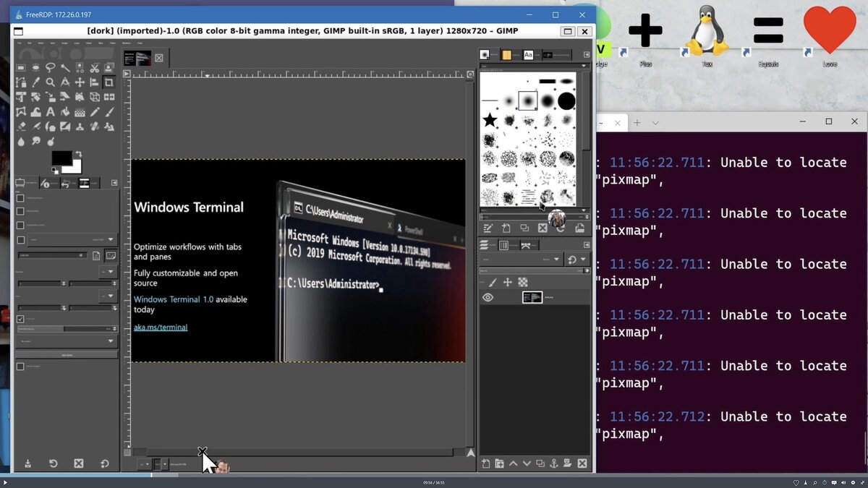The image size is (868, 488).
Task: Click the Auto Shrink button
Action: point(67,355)
